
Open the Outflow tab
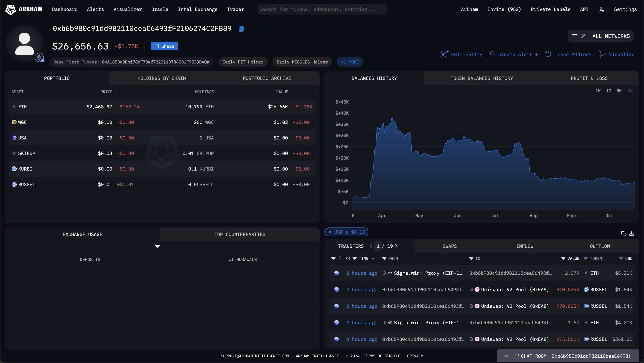600,246
